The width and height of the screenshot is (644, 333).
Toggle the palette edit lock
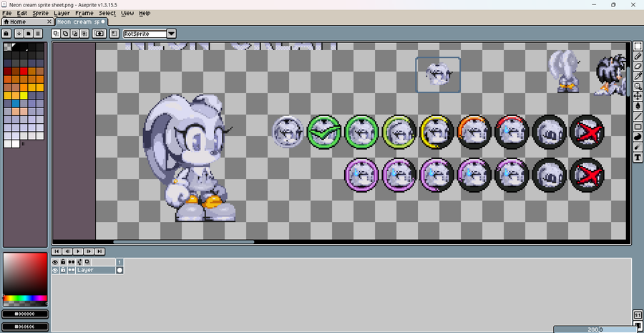6,34
